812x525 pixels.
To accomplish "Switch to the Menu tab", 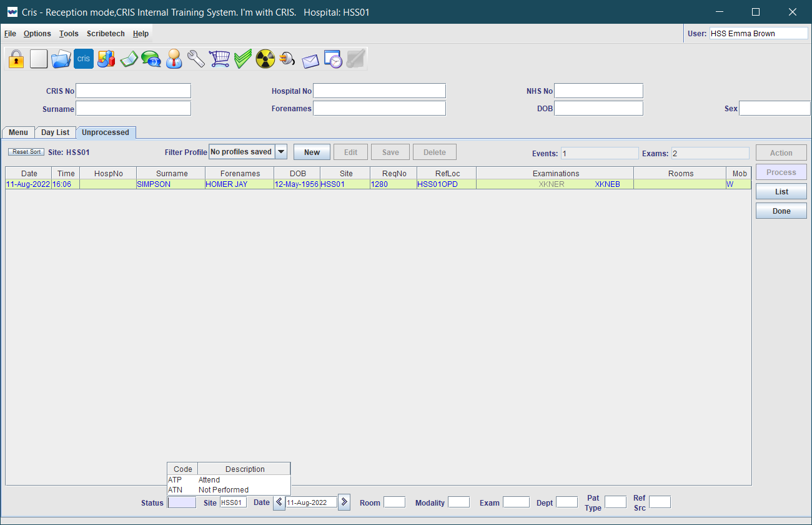I will point(18,132).
